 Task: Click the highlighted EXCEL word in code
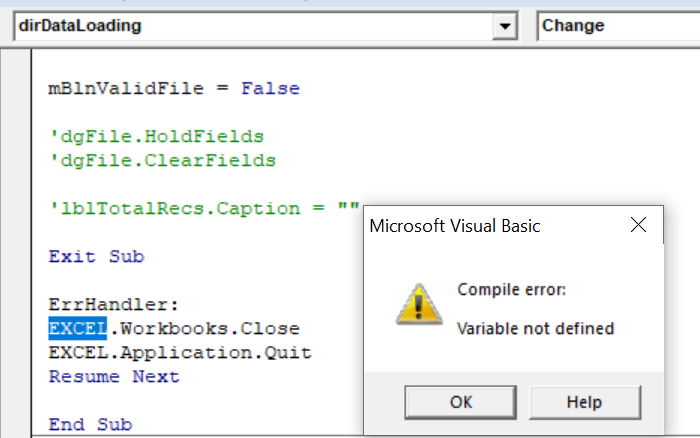click(x=78, y=329)
